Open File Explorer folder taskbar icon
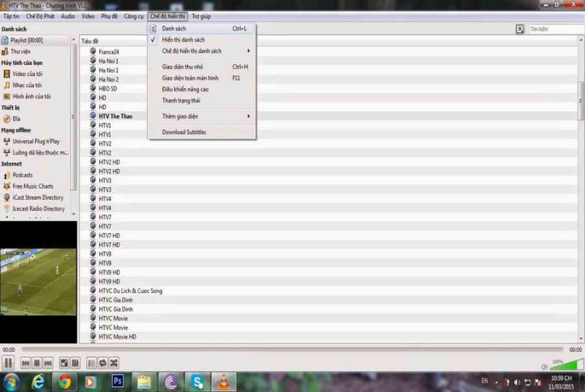Image resolution: width=585 pixels, height=392 pixels. [144, 382]
